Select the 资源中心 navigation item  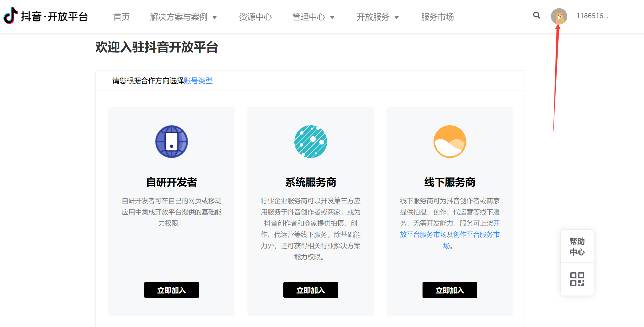point(255,17)
